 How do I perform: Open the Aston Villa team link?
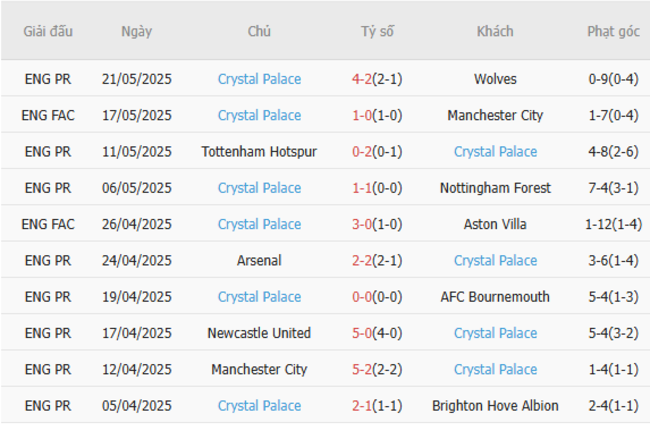(x=495, y=224)
